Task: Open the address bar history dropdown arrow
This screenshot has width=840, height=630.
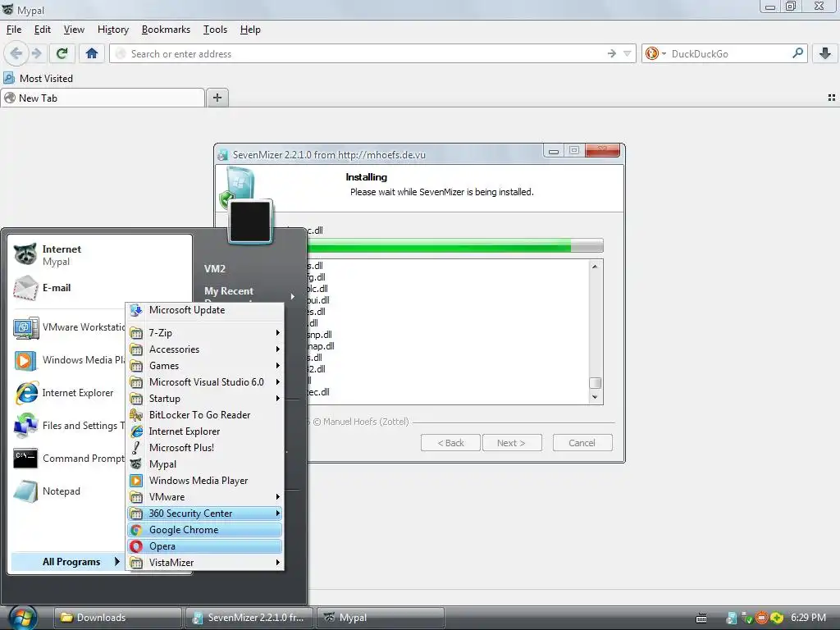Action: pyautogui.click(x=627, y=53)
